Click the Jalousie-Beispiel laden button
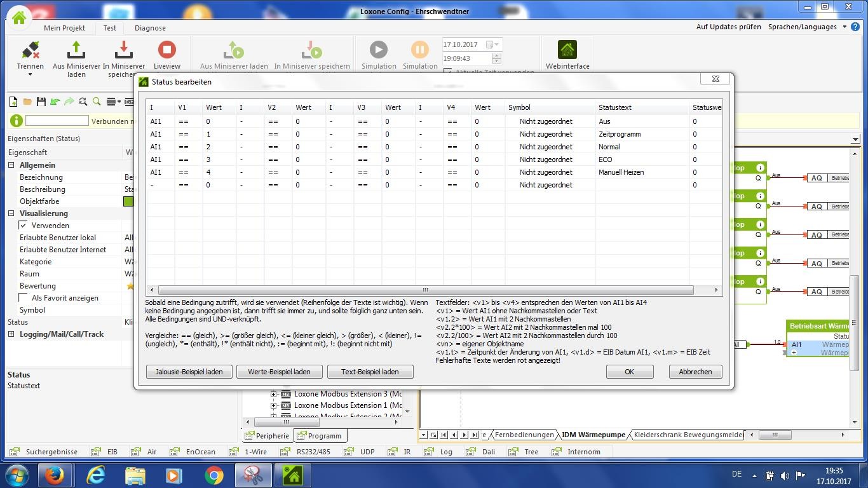The image size is (868, 488). (189, 372)
